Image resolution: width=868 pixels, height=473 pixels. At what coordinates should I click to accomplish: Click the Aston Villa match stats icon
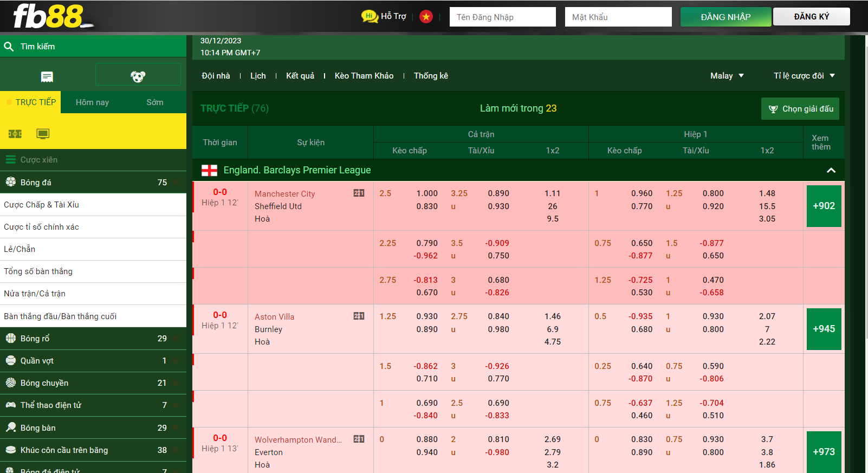[359, 316]
